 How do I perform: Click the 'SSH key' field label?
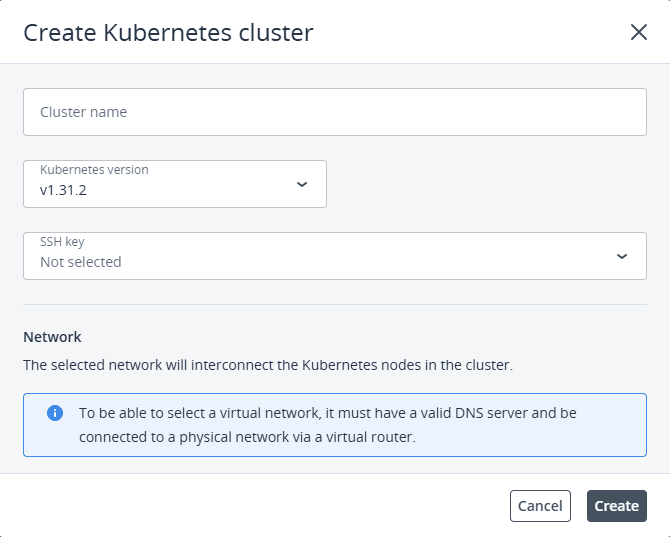coord(62,242)
